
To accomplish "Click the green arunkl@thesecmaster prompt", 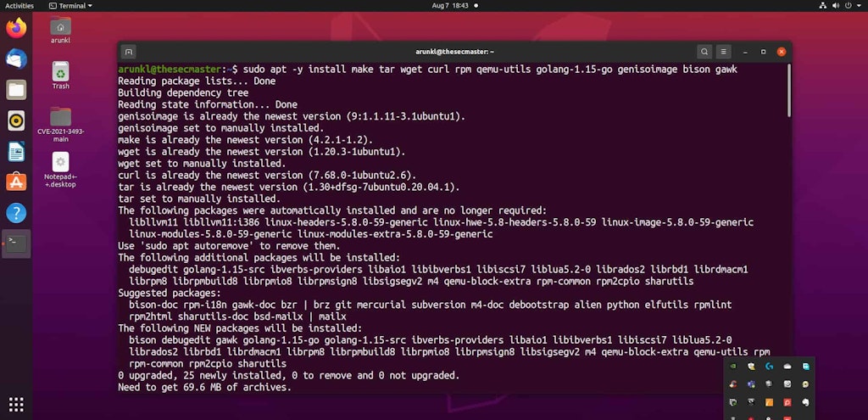I will coord(170,70).
